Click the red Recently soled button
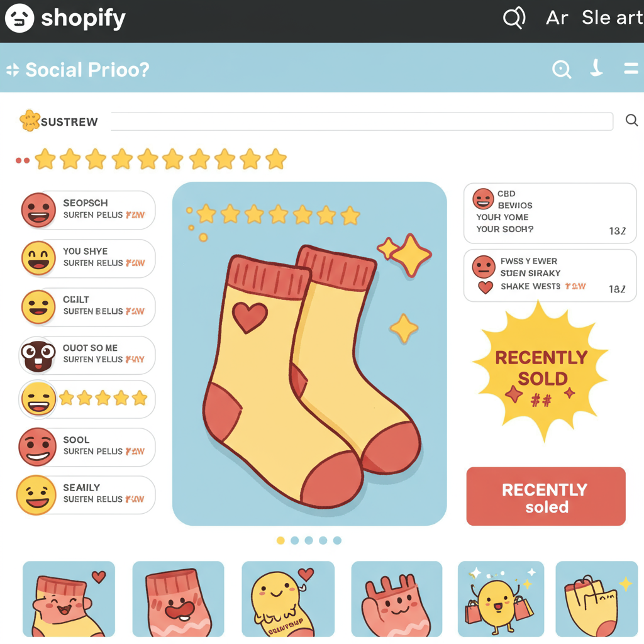644x644 pixels. pyautogui.click(x=546, y=496)
